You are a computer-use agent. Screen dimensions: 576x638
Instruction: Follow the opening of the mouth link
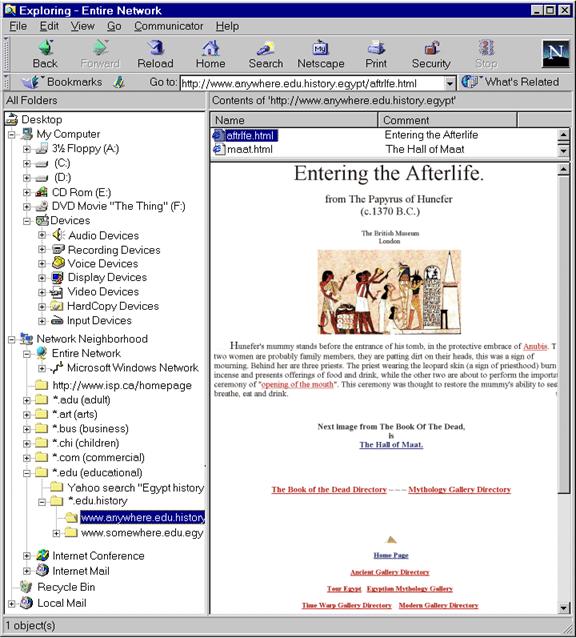[x=297, y=384]
